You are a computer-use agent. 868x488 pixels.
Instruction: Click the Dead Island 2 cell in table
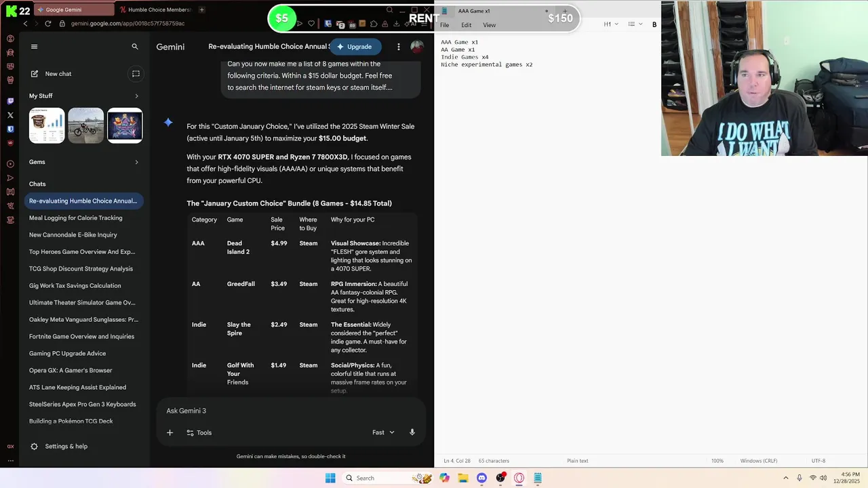pos(238,247)
